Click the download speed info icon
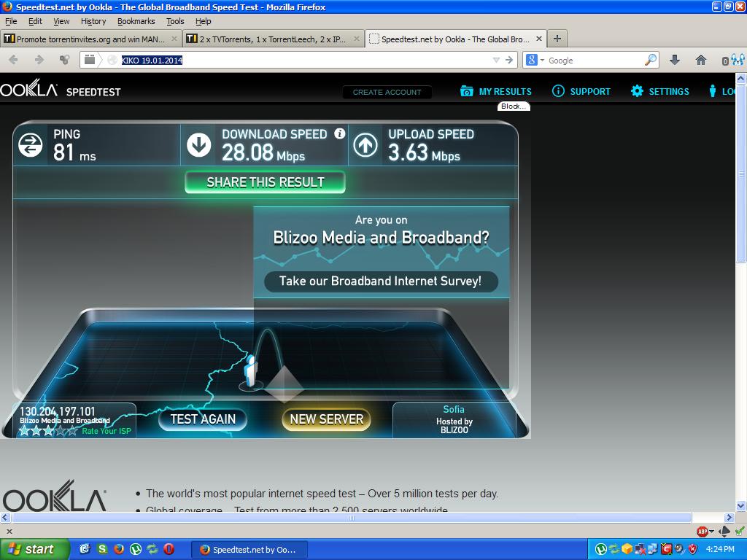This screenshot has width=747, height=560. click(339, 133)
